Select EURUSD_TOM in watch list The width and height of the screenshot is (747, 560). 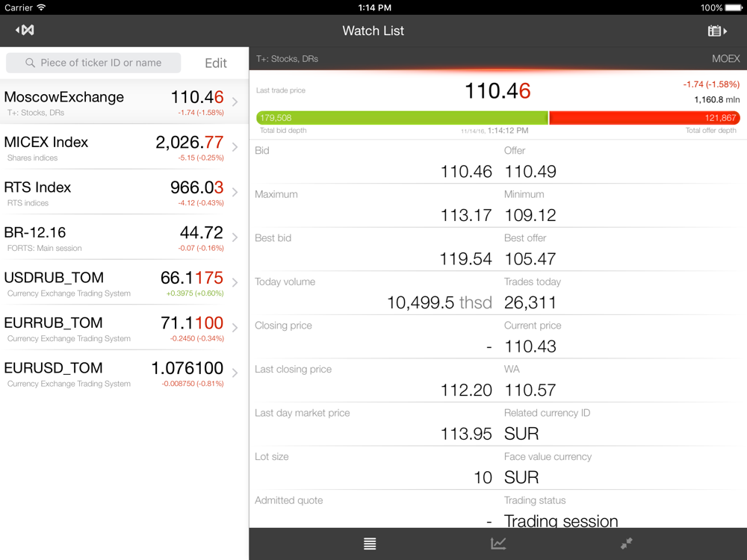[124, 373]
